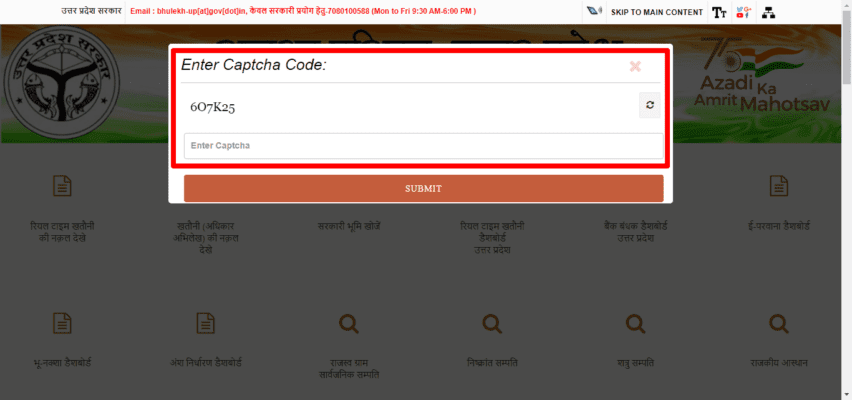This screenshot has width=852, height=400.
Task: Open सरकारी भूमि खोजें link
Action: (x=349, y=226)
